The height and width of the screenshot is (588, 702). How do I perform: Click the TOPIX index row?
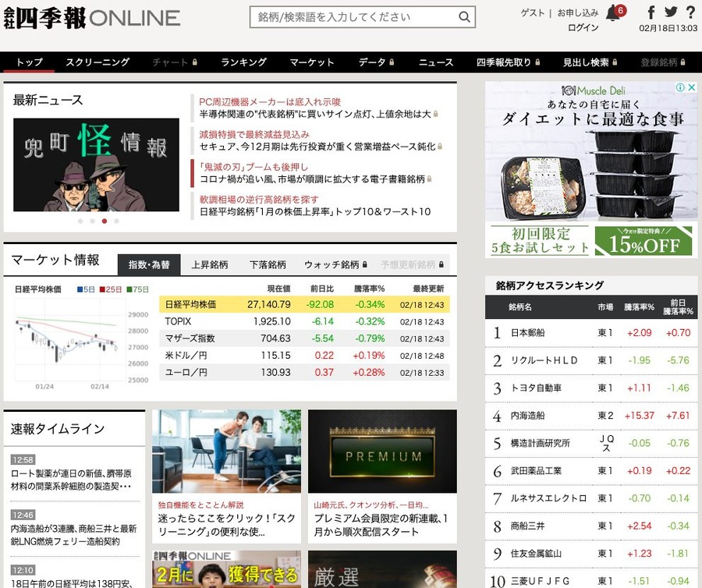(x=304, y=322)
